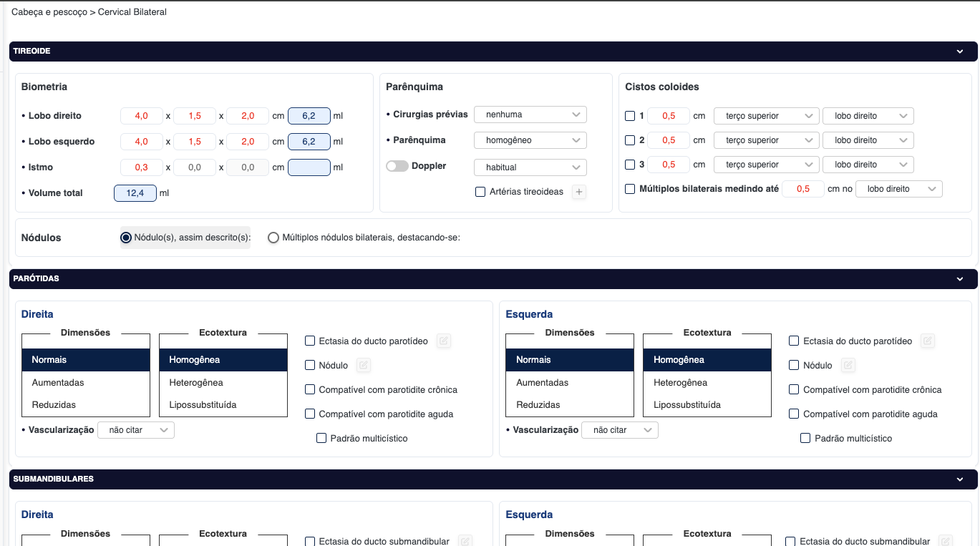Screen dimensions: 980x546
Task: Enable right parotid Padrão multicístico checkbox
Action: click(x=321, y=438)
